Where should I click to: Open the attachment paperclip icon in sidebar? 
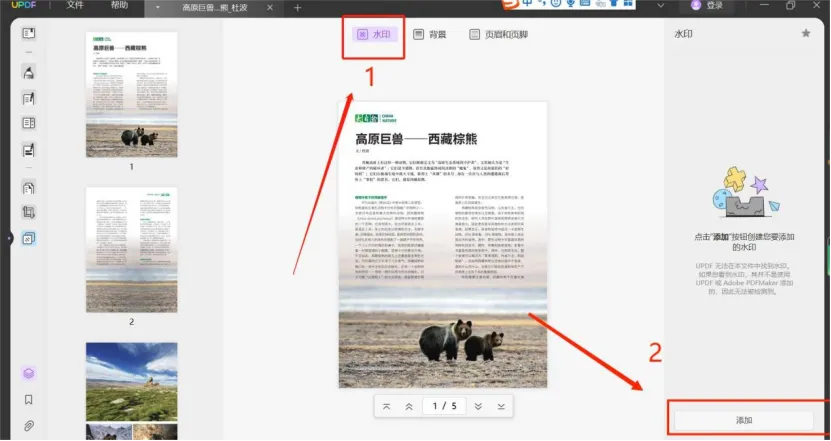pos(29,425)
